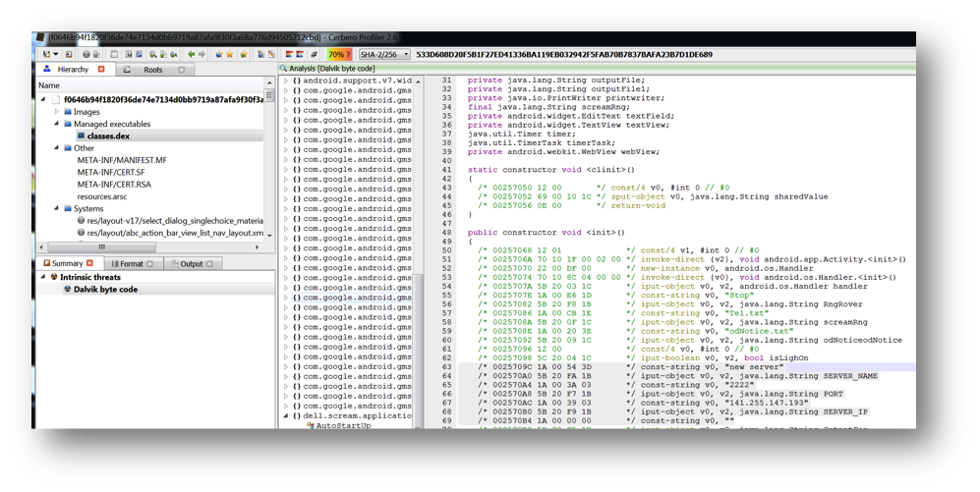Go forward with the gray arrow
Viewport: 980px width, 492px height.
(x=202, y=54)
